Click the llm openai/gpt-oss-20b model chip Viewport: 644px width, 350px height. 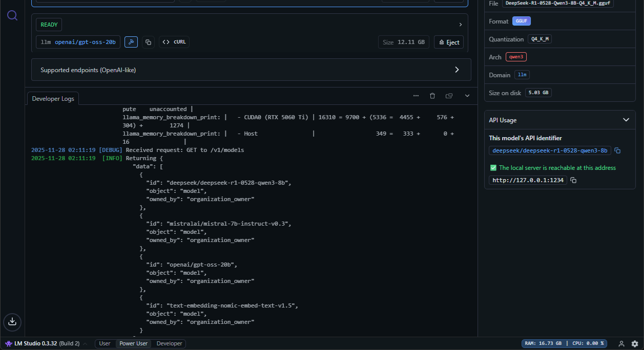point(78,42)
